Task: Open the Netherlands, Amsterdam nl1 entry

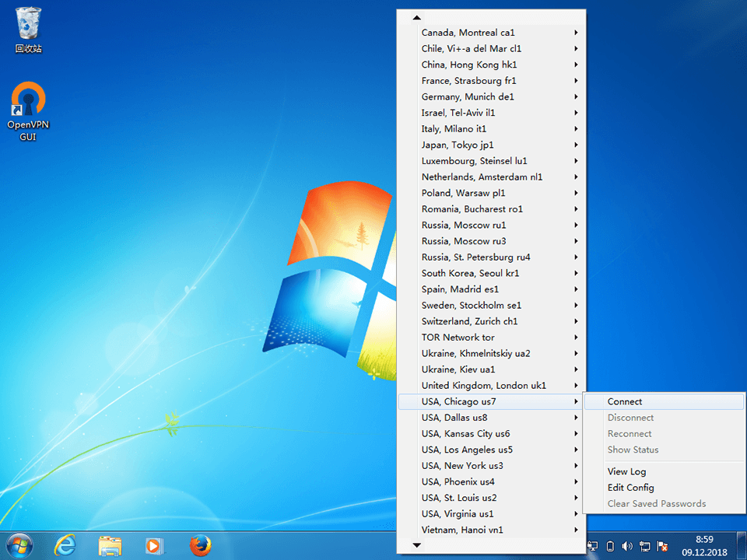Action: [491, 177]
